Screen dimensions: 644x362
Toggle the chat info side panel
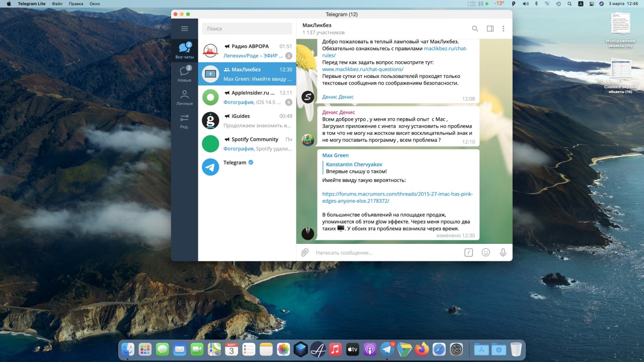point(490,29)
